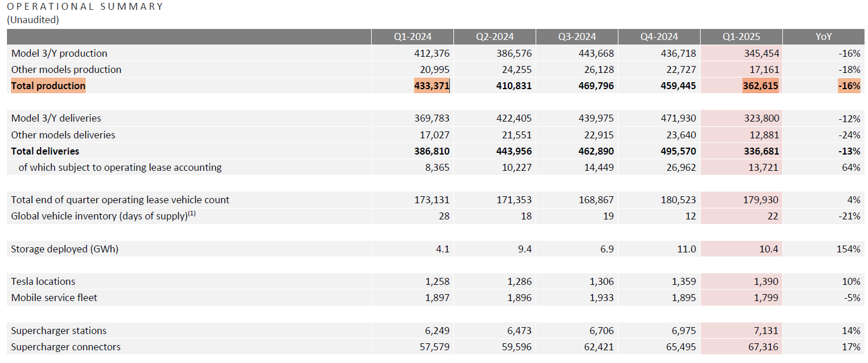The height and width of the screenshot is (363, 868).
Task: Click the 179,930 cell
Action: point(761,200)
